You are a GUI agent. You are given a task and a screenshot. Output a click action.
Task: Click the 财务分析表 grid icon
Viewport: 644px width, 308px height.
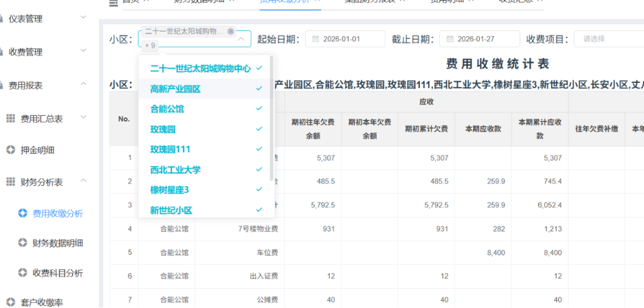(10, 183)
